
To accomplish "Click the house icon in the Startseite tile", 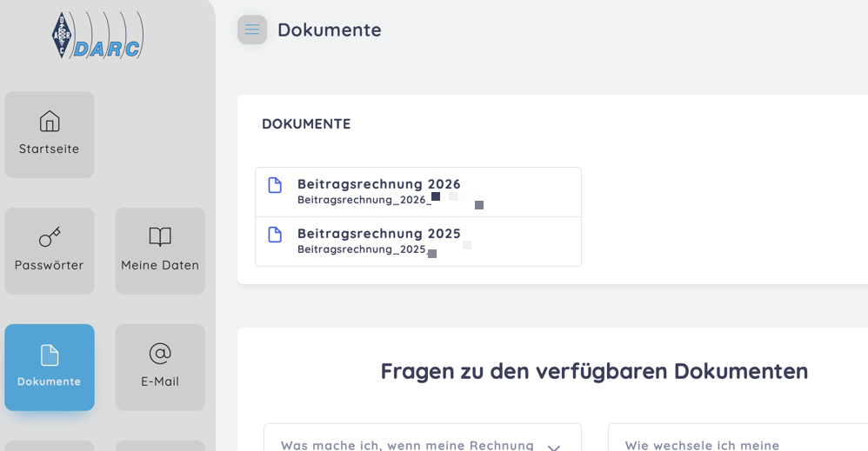I will [50, 121].
